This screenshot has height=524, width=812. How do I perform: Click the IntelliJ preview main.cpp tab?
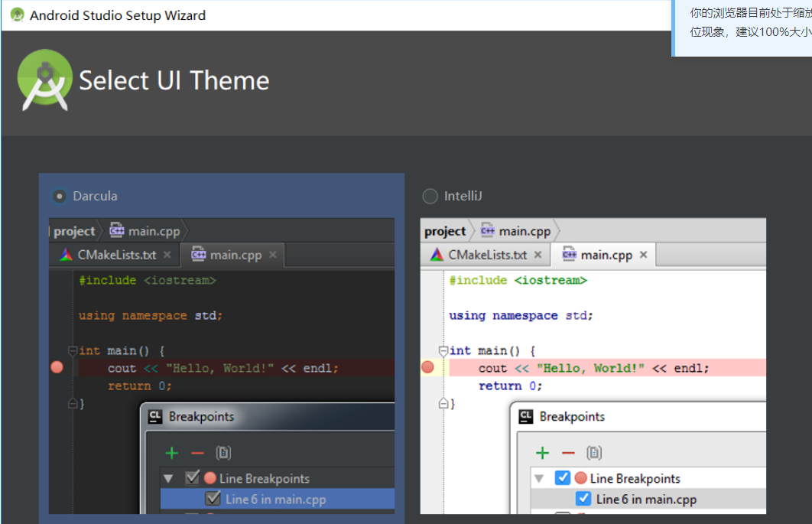(x=603, y=255)
